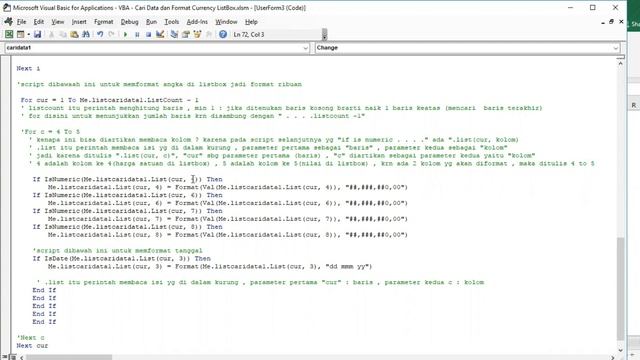The image size is (640, 360).
Task: Click the Paste clipboard icon
Action: coord(74,34)
